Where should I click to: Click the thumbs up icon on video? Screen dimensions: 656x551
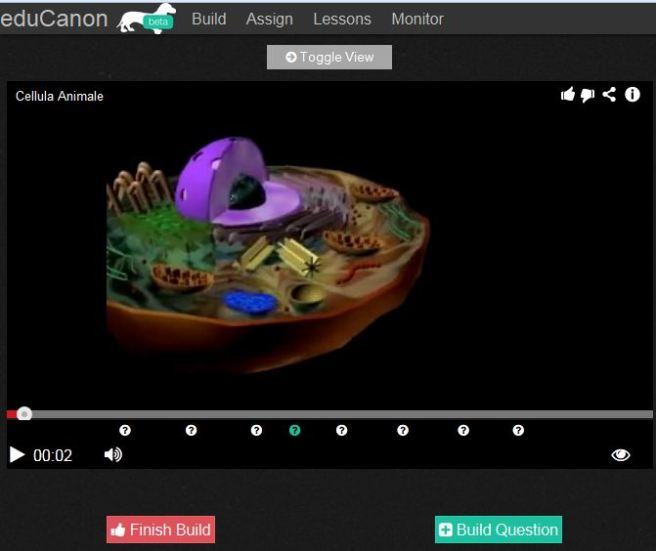568,95
